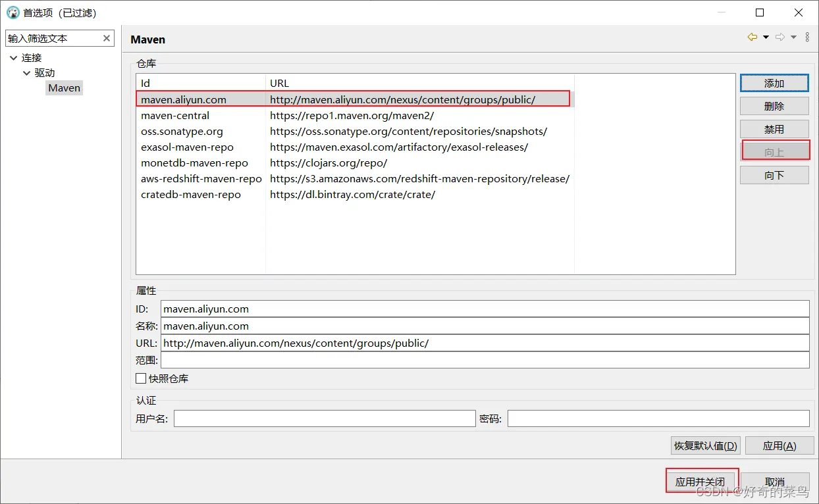Click the 范围 property field

[485, 360]
